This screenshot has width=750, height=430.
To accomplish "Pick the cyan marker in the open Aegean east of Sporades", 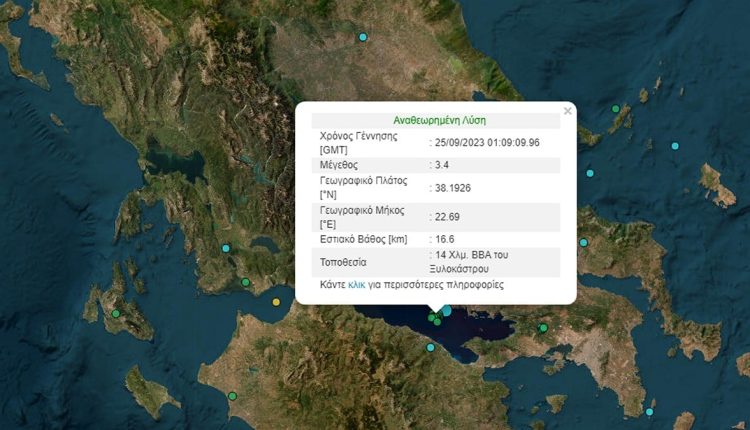I will point(675,146).
